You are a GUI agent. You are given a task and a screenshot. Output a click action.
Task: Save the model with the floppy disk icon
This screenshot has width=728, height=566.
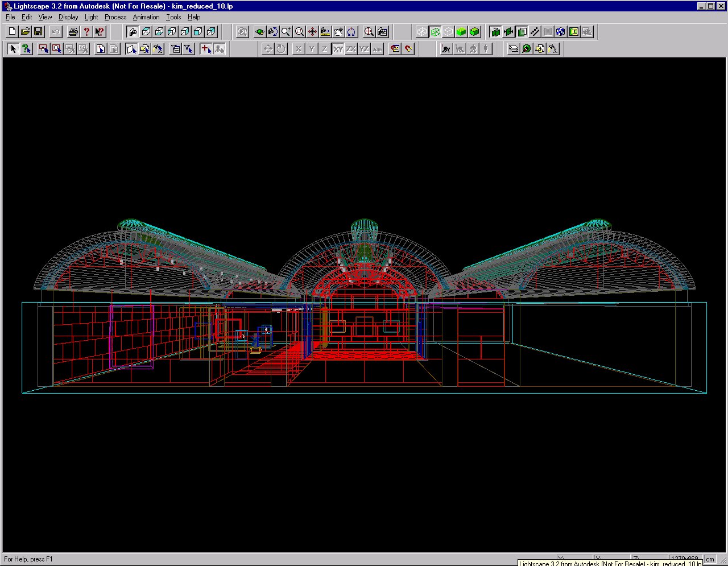[x=38, y=32]
